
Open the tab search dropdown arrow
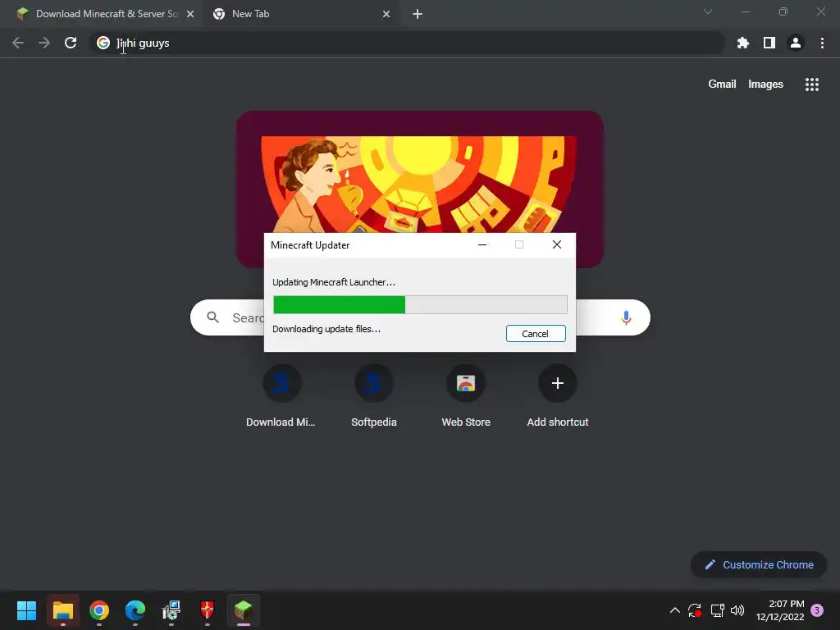(x=708, y=11)
